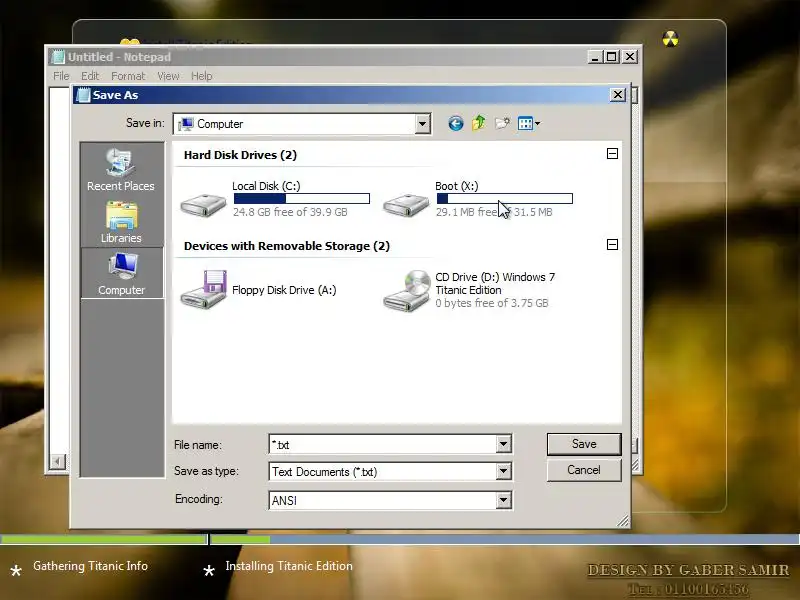Select the Boot (X:) drive icon
Image resolution: width=800 pixels, height=600 pixels.
(x=406, y=205)
